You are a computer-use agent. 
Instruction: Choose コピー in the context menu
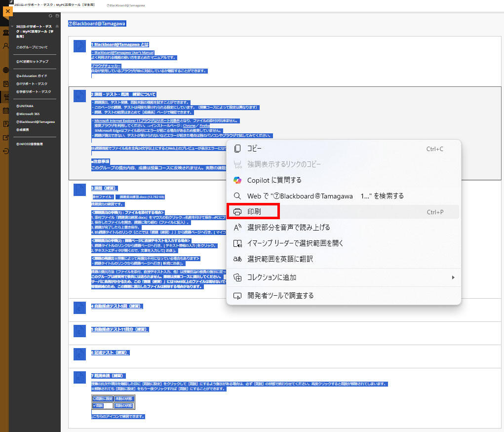click(343, 149)
